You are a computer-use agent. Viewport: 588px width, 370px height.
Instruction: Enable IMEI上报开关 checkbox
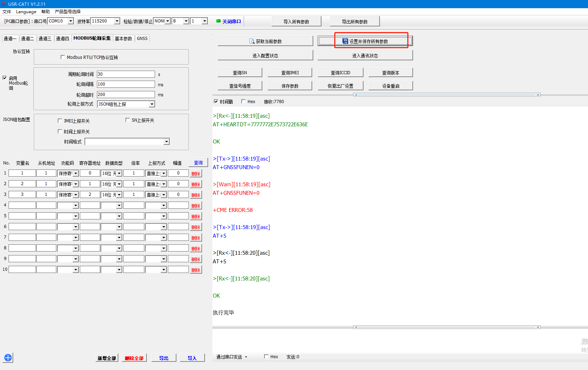coord(60,121)
